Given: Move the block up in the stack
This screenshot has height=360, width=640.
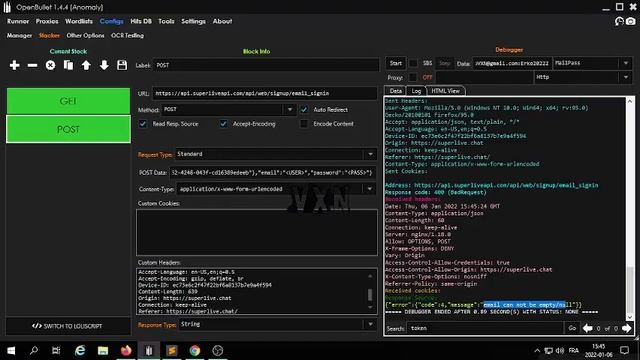Looking at the screenshot, I should pyautogui.click(x=86, y=65).
